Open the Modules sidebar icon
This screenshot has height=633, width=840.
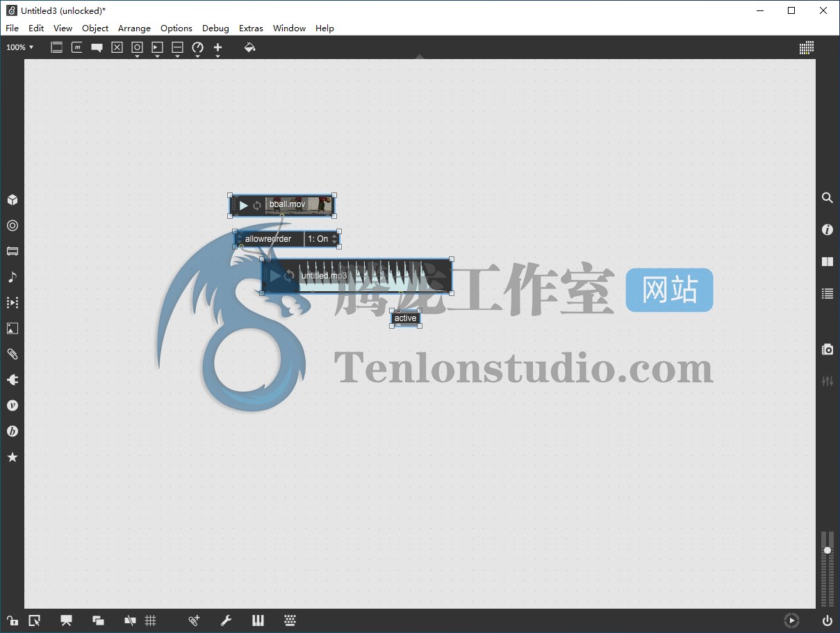pos(12,252)
